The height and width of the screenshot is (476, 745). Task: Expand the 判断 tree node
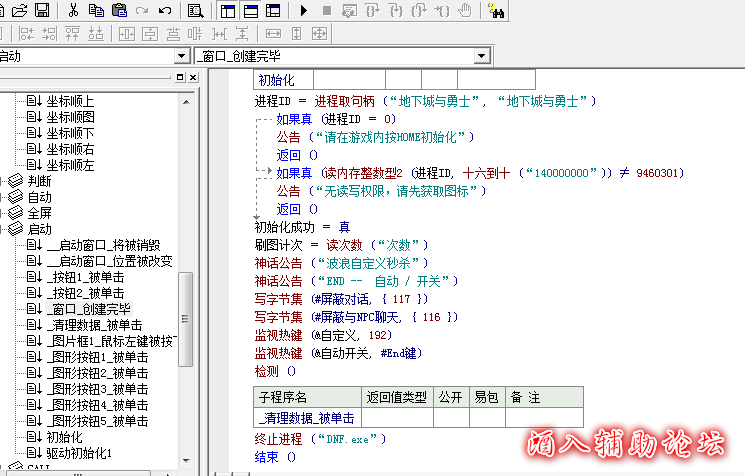click(x=38, y=181)
